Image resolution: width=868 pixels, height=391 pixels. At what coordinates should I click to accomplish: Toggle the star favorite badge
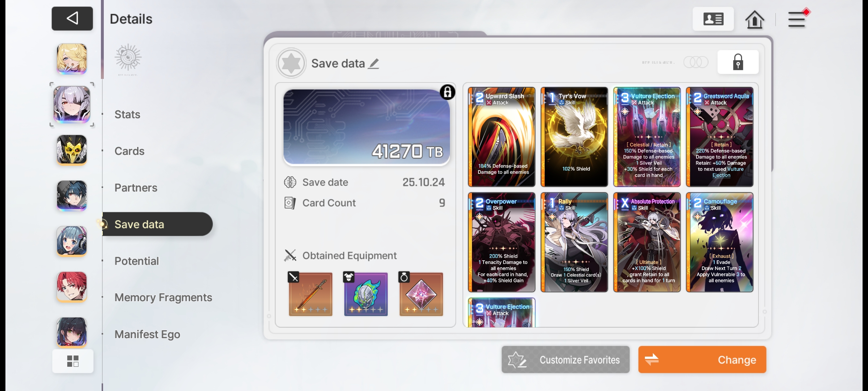291,63
